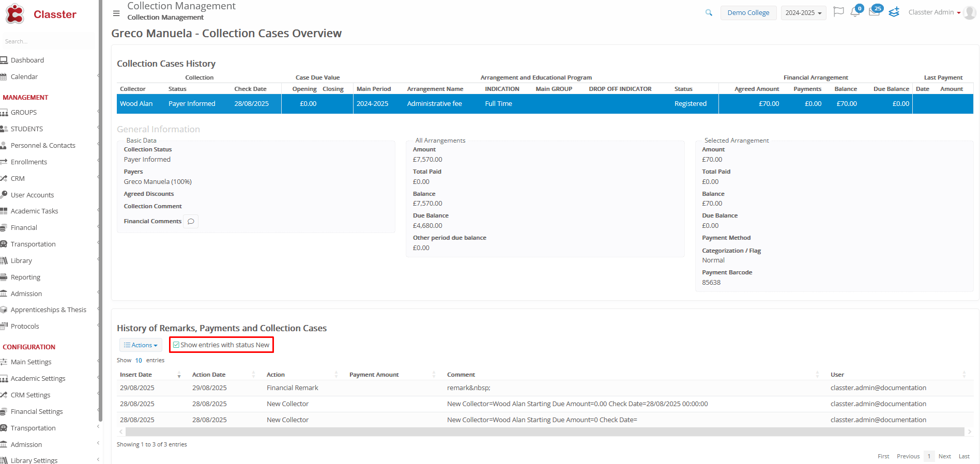
Task: Sort history table by Insert Date
Action: coord(136,375)
